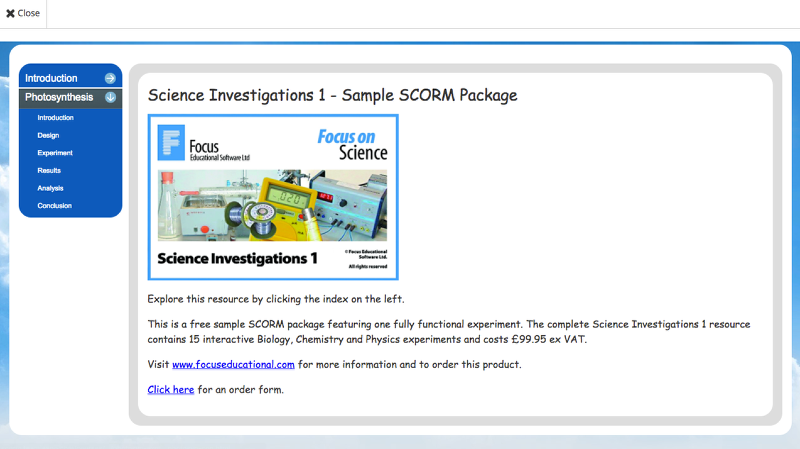Open the Analysis page
800x449 pixels.
[50, 188]
